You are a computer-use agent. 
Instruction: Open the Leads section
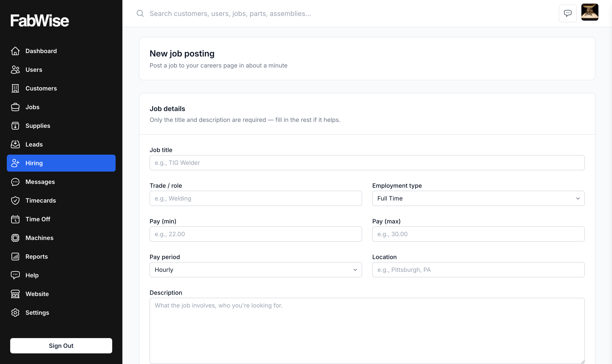pos(61,144)
